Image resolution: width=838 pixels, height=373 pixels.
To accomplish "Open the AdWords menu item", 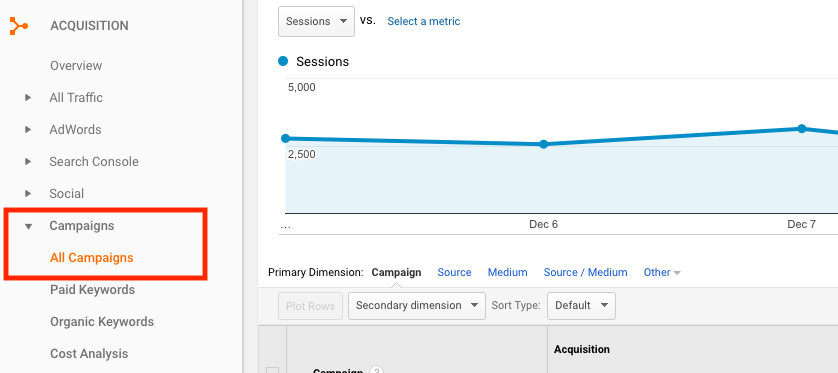I will click(x=75, y=130).
